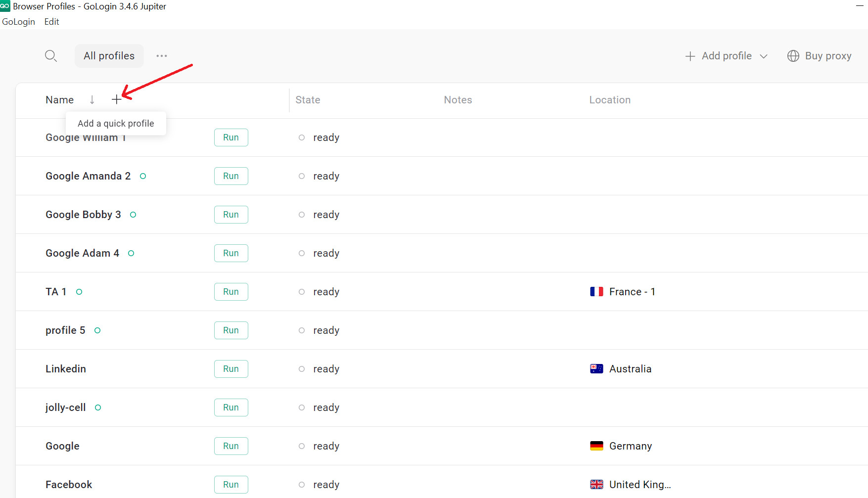Screen dimensions: 868x498
Task: Click green status circle next to Google Bobby 3
Action: coord(133,215)
